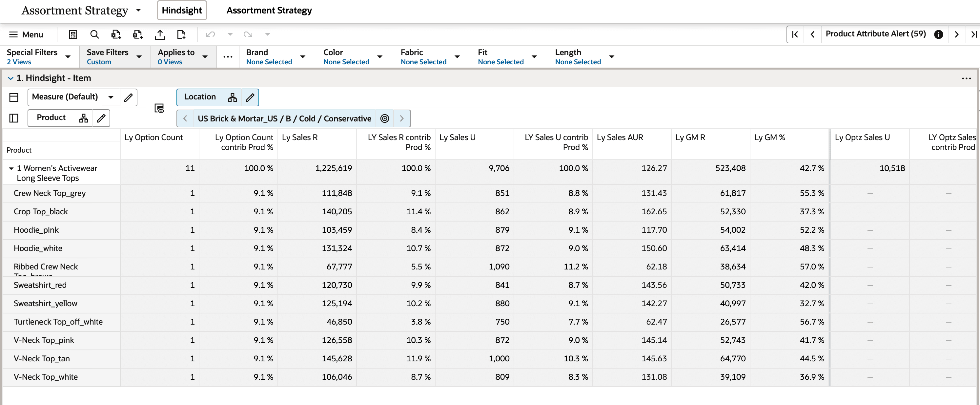Image resolution: width=980 pixels, height=405 pixels.
Task: Open the main Menu
Action: [x=26, y=35]
